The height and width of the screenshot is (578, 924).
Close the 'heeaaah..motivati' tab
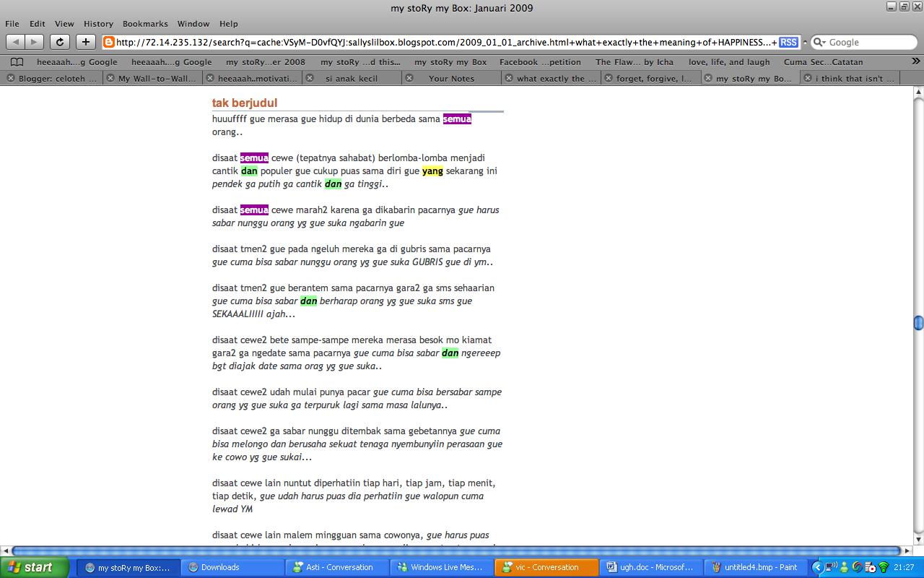(x=209, y=78)
